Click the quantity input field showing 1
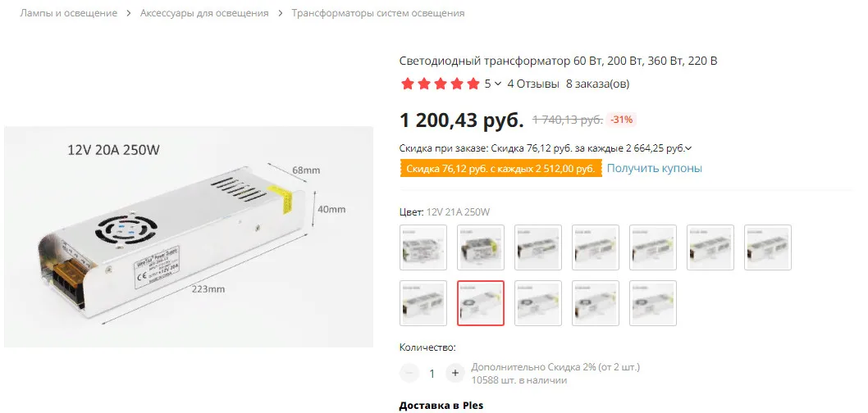Image resolution: width=868 pixels, height=413 pixels. [x=432, y=373]
